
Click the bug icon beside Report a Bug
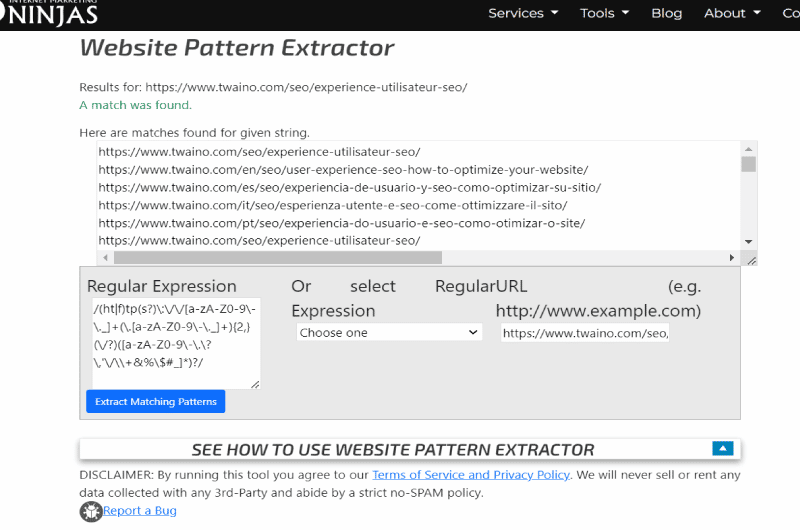[91, 512]
